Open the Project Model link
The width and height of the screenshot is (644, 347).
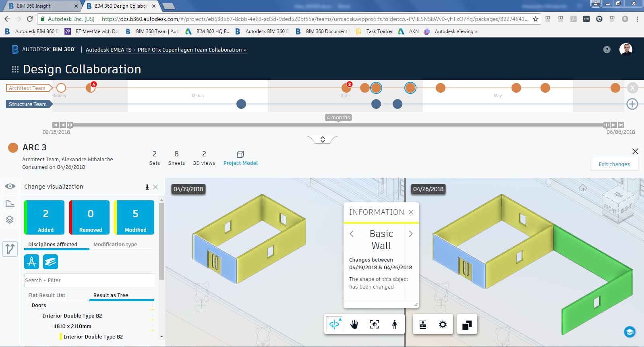240,158
